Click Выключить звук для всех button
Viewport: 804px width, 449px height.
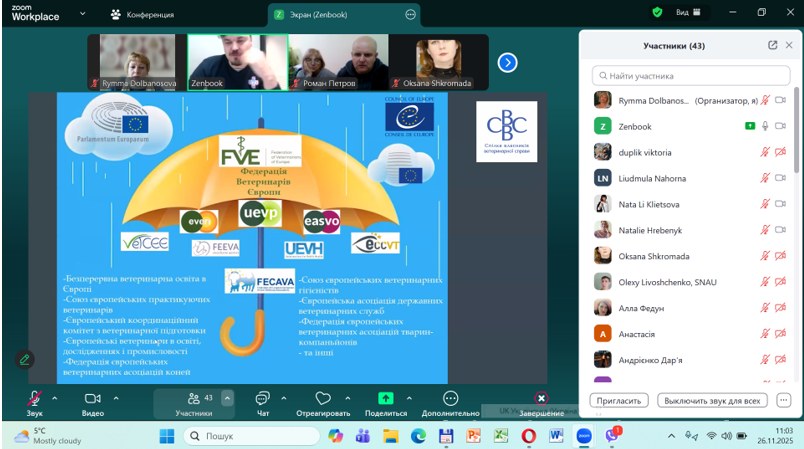[712, 400]
